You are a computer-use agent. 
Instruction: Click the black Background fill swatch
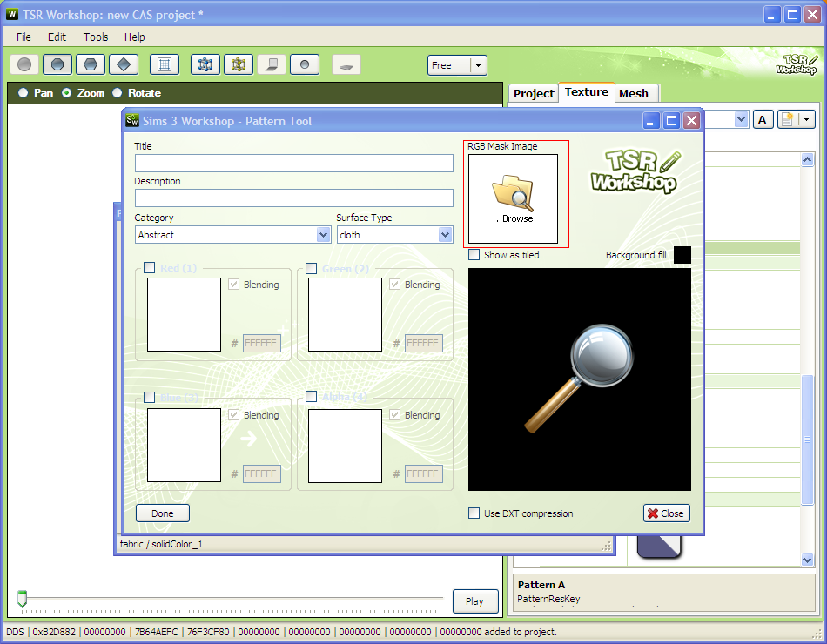(682, 255)
